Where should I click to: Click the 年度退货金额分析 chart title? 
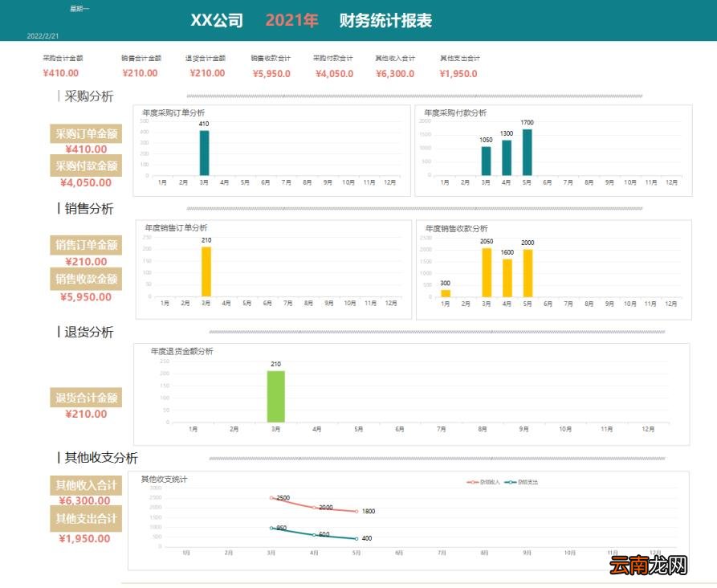click(182, 351)
